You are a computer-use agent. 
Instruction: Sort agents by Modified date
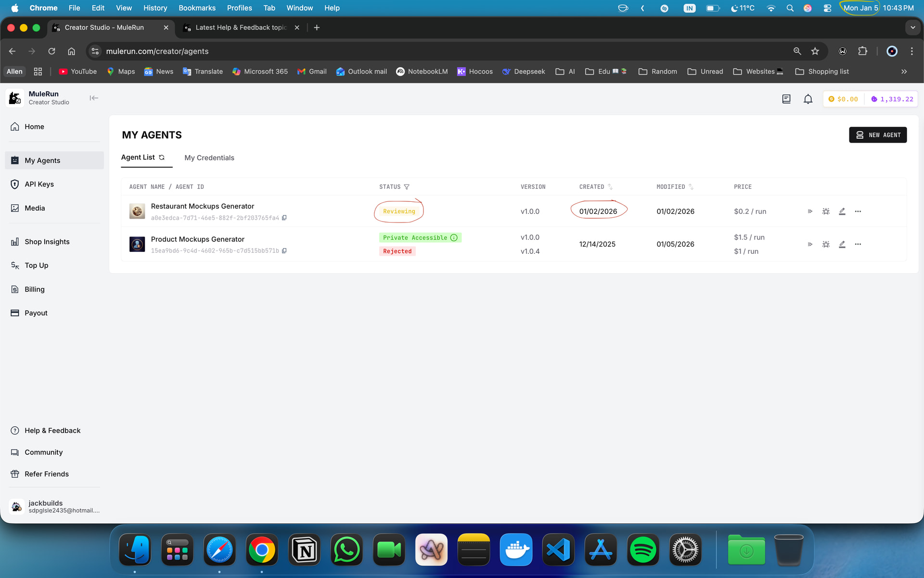[x=691, y=187]
